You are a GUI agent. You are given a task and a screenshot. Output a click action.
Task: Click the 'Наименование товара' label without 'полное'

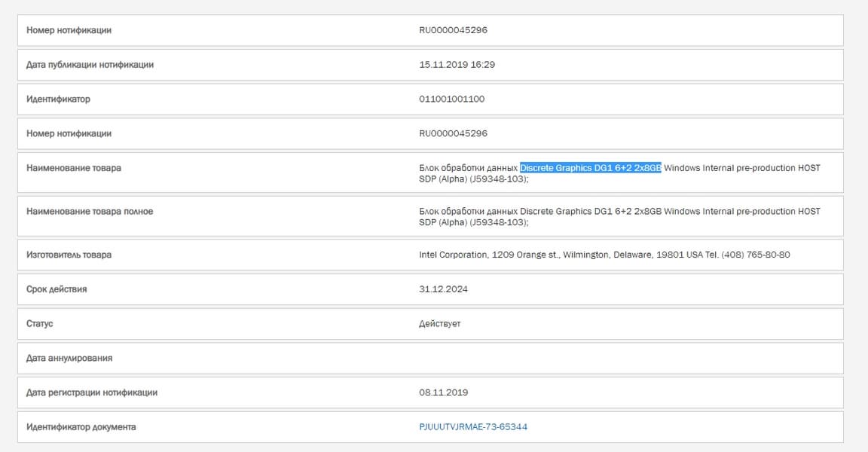pyautogui.click(x=74, y=169)
